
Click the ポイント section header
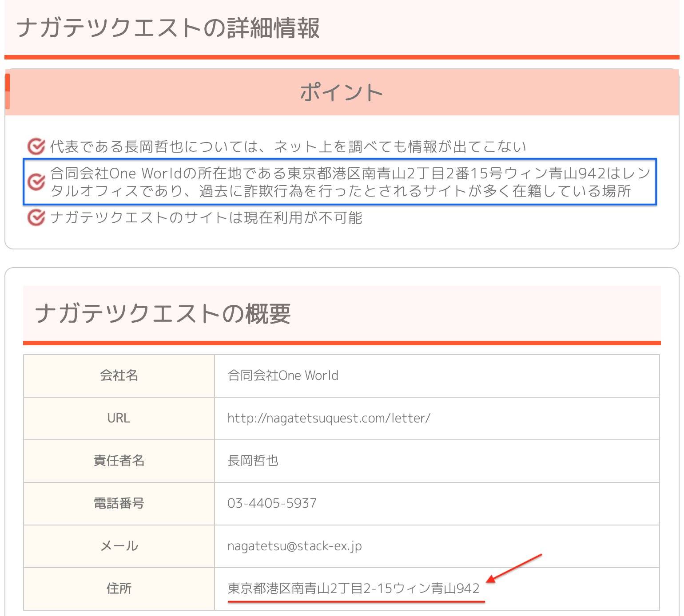(341, 93)
